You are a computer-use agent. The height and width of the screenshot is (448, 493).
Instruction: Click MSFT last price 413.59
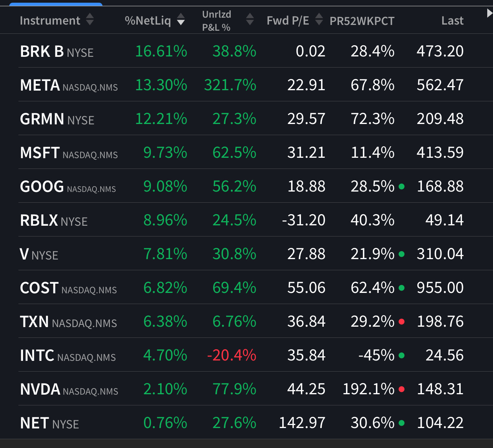(440, 152)
